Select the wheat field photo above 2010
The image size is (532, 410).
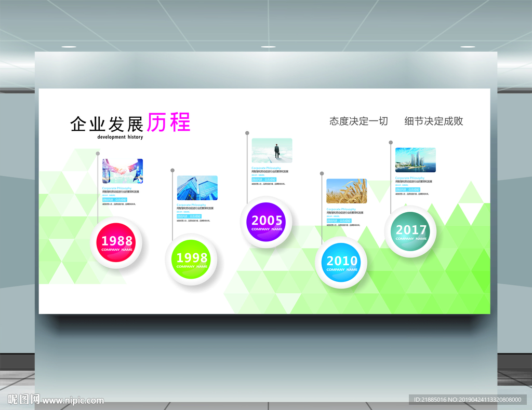pos(347,192)
